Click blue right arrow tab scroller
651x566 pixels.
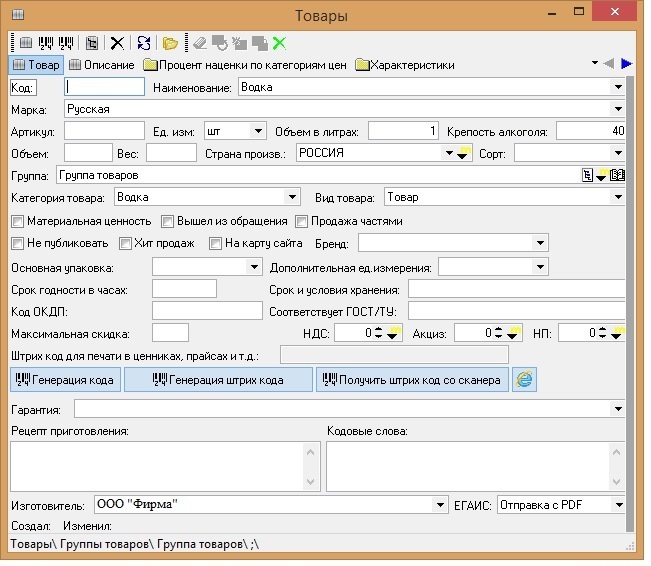click(626, 64)
